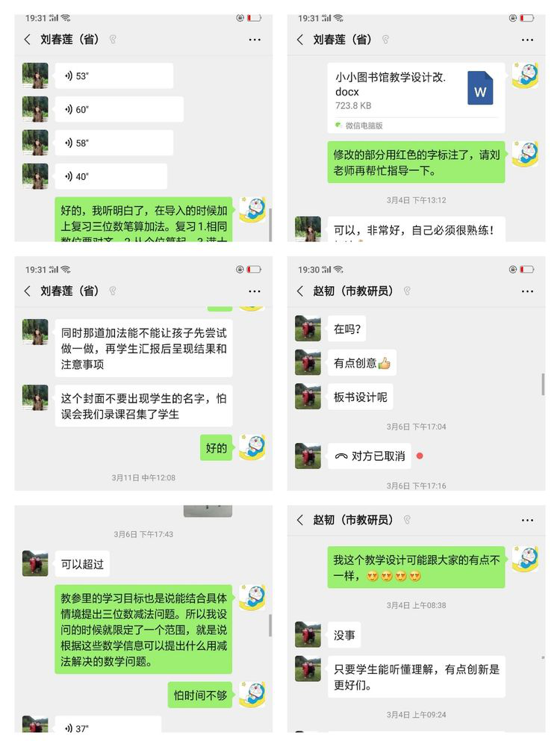
Task: Open the thumbs-up message 有点创意
Action: tap(362, 363)
